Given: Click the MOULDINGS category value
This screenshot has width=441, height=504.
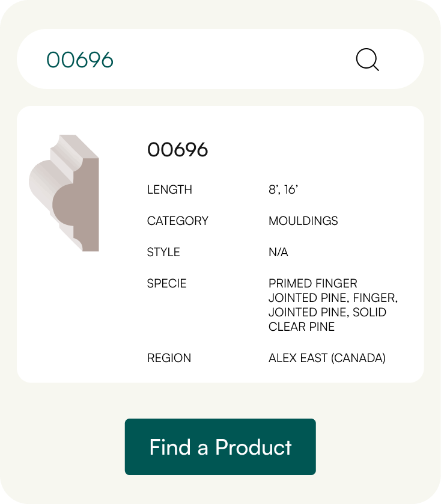Looking at the screenshot, I should [x=303, y=221].
